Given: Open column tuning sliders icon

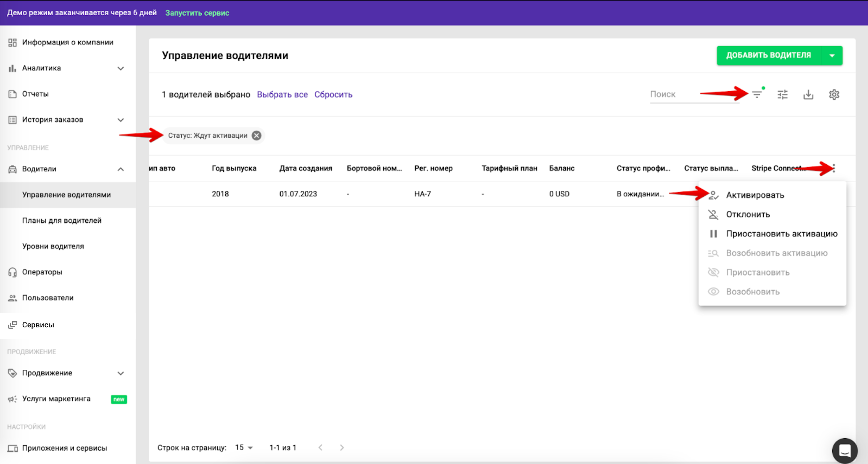Looking at the screenshot, I should coord(782,95).
